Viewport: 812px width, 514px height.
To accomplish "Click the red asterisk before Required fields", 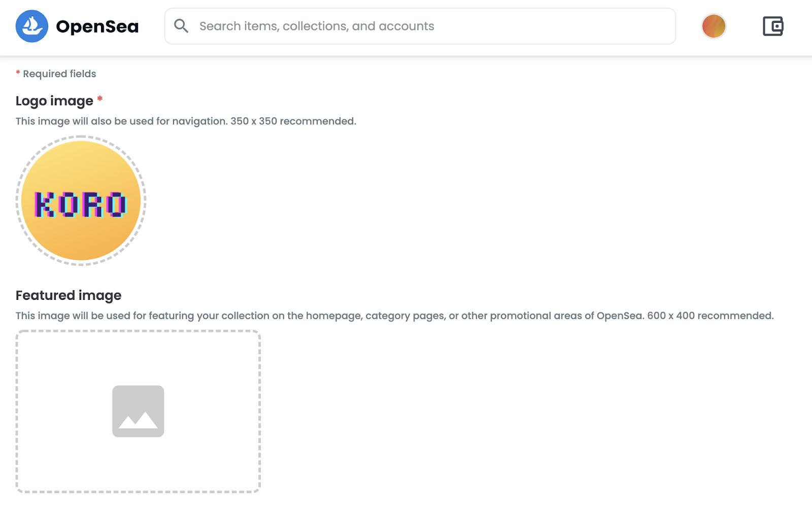I will 18,73.
